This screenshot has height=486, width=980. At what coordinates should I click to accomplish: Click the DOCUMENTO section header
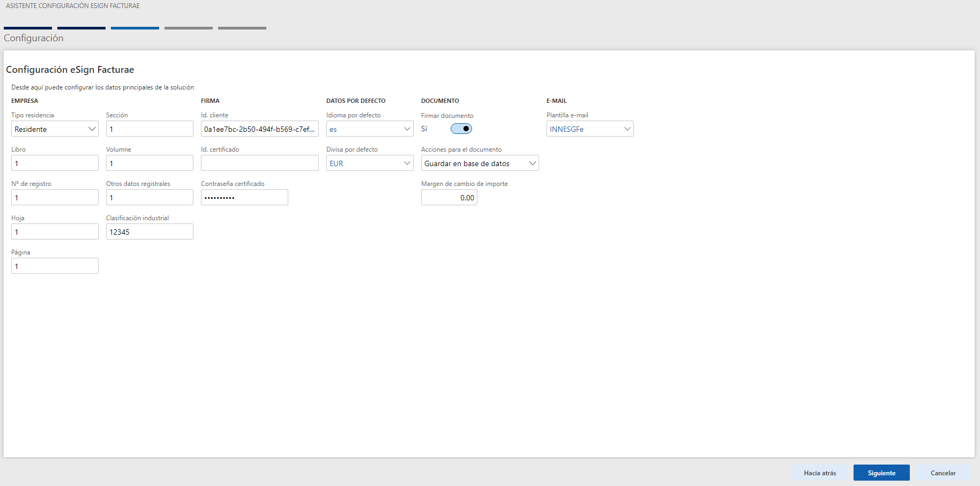(440, 101)
